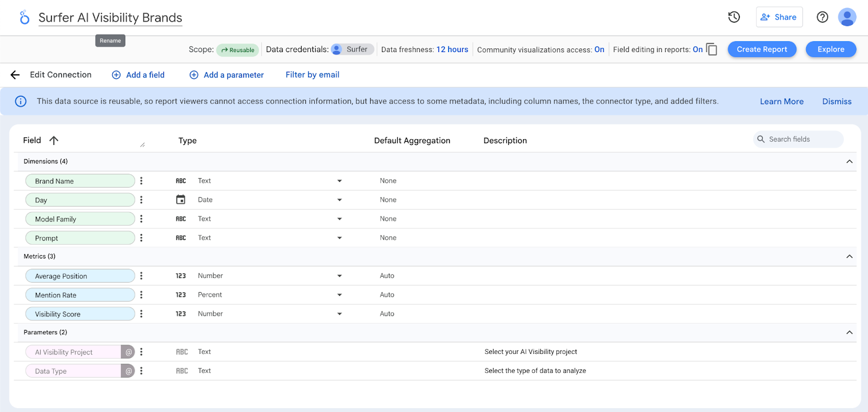Collapse the Parameters section

pos(849,332)
